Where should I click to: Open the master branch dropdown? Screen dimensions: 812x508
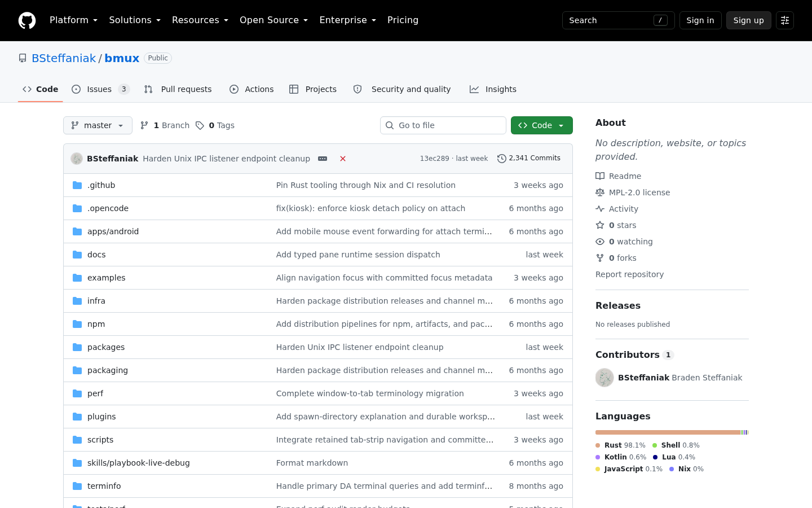click(98, 125)
